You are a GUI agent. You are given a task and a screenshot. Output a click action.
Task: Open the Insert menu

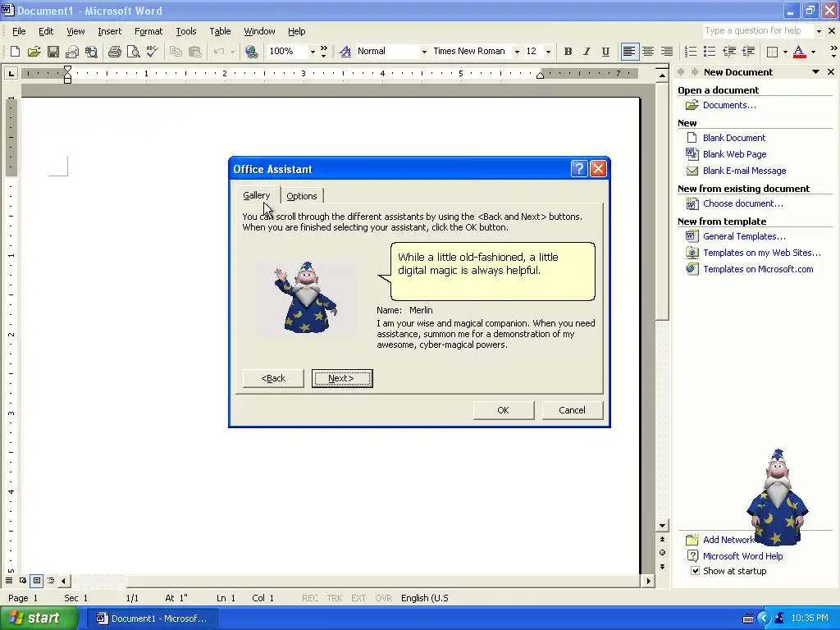[x=109, y=31]
